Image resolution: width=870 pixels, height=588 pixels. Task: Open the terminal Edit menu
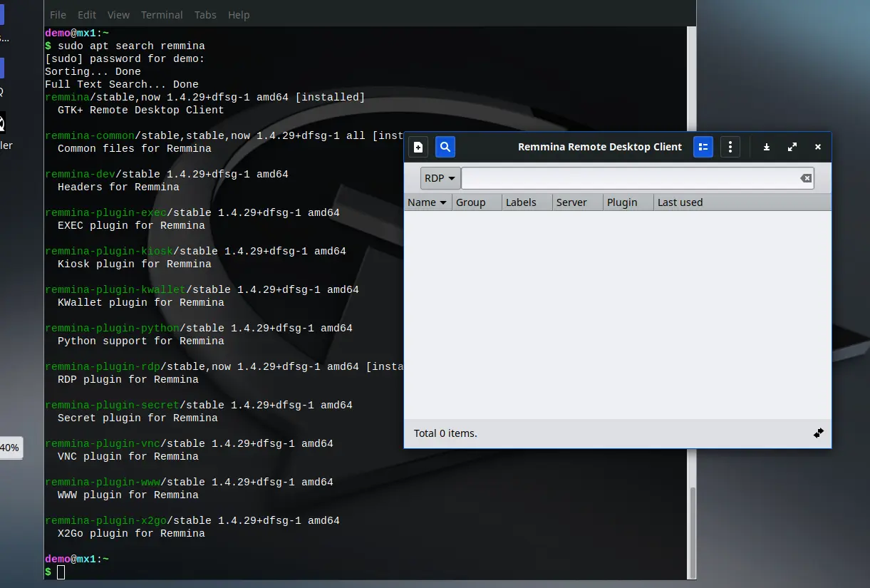(87, 15)
